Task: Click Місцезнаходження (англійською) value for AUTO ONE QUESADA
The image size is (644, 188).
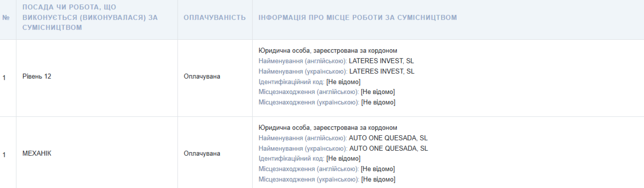Action: tap(378, 169)
